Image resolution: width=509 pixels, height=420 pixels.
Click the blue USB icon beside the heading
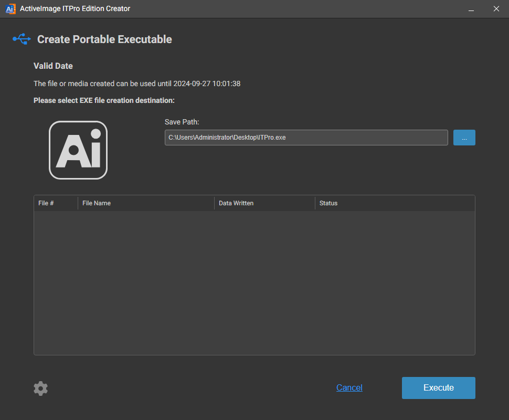(22, 39)
